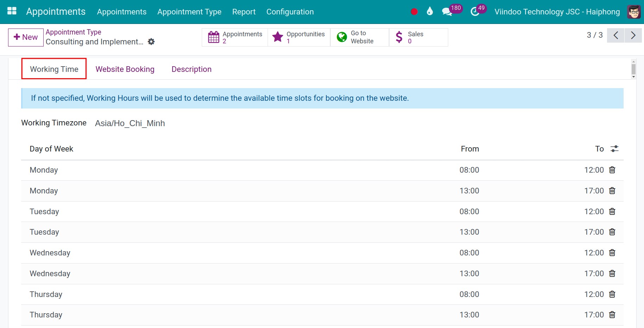Viewport: 644px width, 328px height.
Task: Open optional columns adjust icon beside To
Action: (614, 149)
